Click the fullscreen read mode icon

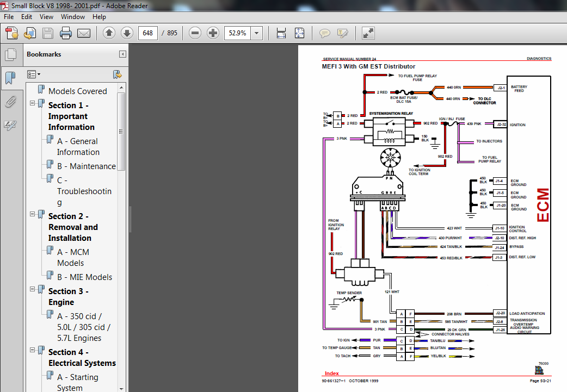[368, 33]
